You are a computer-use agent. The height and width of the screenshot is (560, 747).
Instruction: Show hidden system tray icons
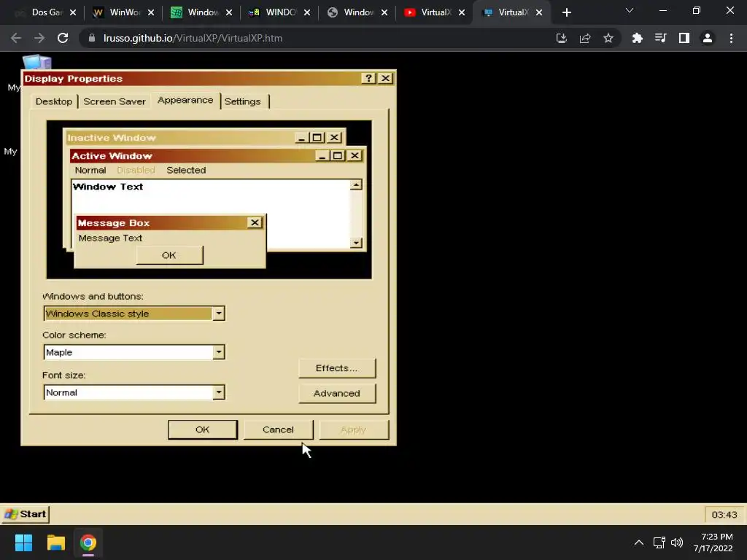coord(639,542)
